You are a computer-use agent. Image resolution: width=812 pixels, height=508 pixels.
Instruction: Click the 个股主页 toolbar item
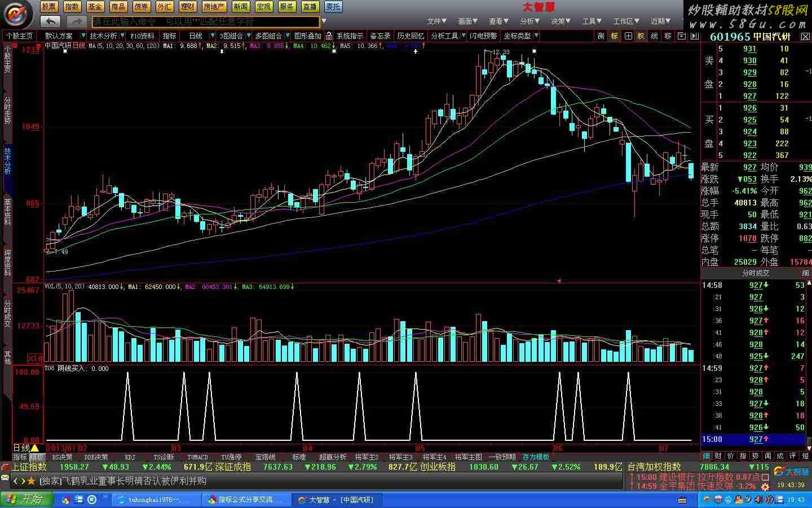[x=19, y=36]
